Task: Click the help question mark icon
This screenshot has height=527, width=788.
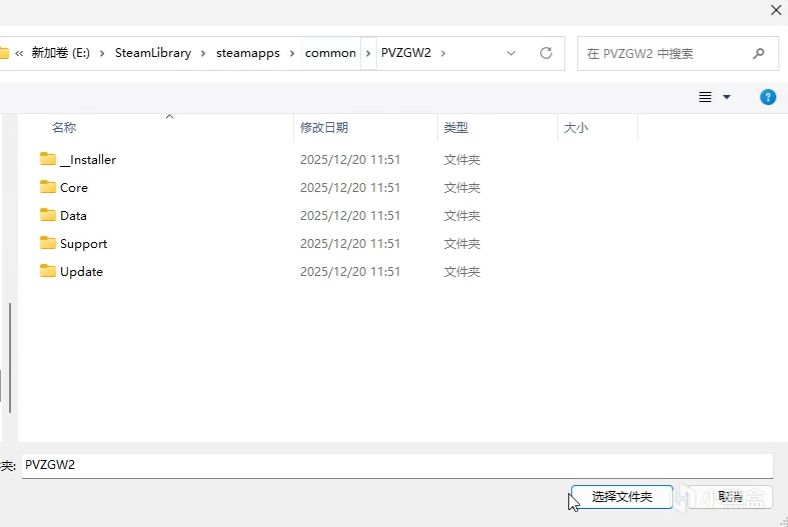Action: (767, 97)
